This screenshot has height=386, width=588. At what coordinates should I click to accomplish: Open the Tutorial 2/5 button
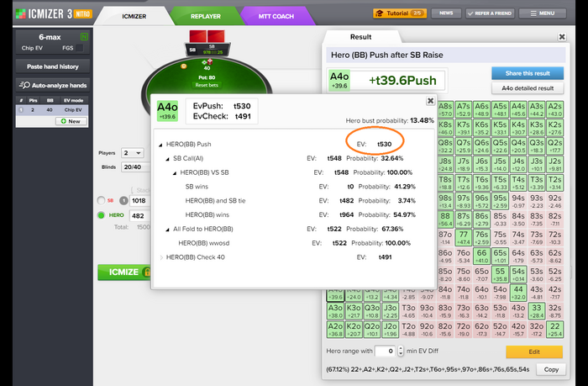coord(400,13)
